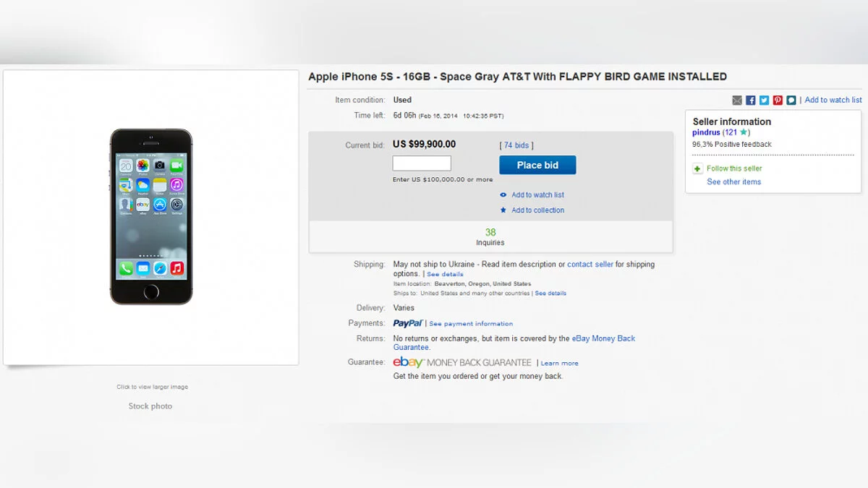Click the eBay Money Back Guarantee logo

pos(461,362)
